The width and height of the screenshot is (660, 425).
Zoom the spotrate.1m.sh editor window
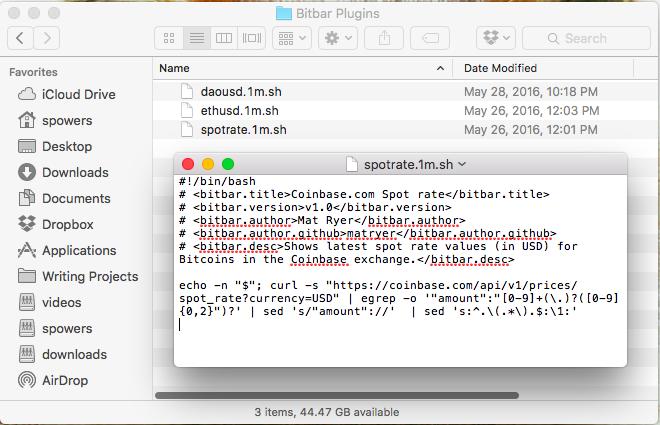pos(228,164)
